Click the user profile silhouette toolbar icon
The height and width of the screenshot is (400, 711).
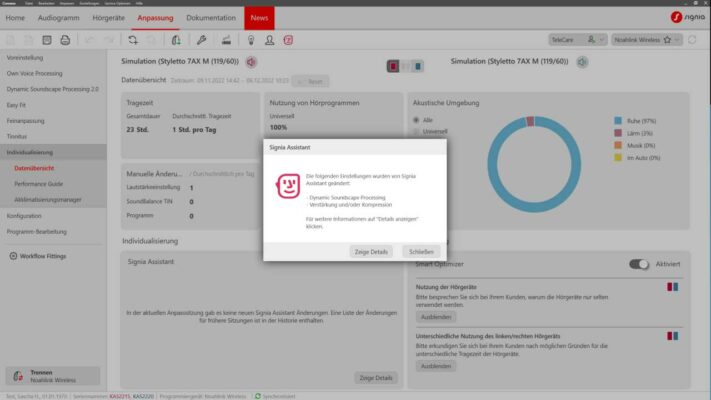point(269,40)
